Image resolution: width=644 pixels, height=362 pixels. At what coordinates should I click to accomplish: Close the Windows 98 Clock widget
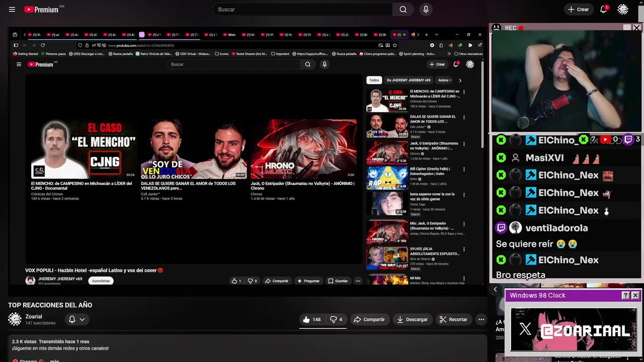click(635, 296)
